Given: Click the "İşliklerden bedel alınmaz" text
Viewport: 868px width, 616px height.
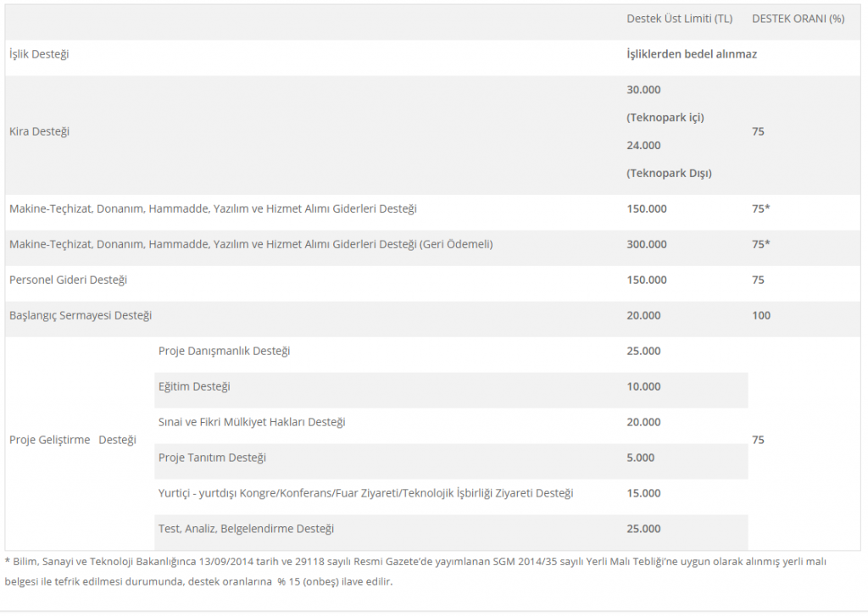Looking at the screenshot, I should pos(691,53).
